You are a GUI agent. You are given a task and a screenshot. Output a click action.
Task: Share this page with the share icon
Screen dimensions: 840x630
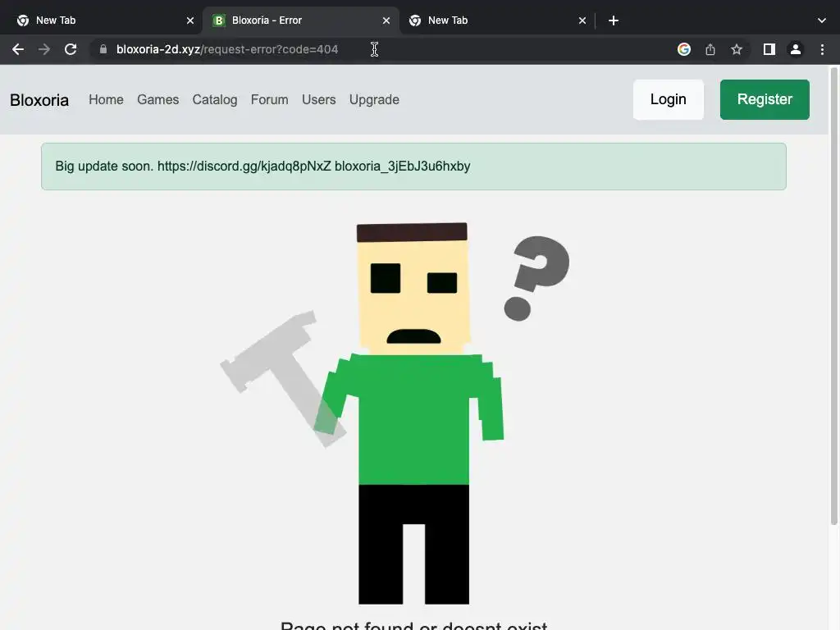pyautogui.click(x=710, y=49)
